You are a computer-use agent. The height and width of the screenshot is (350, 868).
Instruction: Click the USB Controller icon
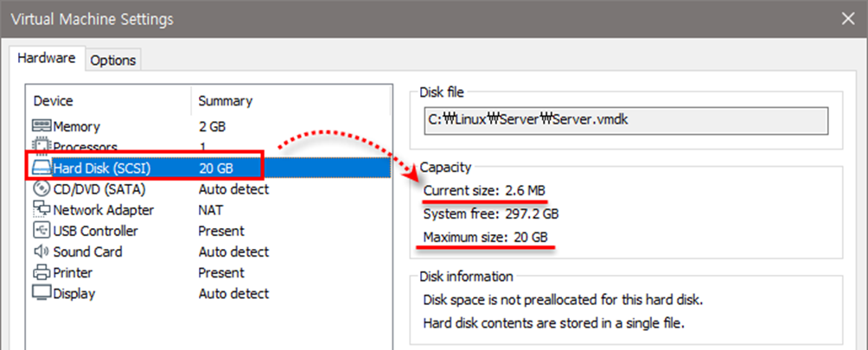pyautogui.click(x=41, y=231)
